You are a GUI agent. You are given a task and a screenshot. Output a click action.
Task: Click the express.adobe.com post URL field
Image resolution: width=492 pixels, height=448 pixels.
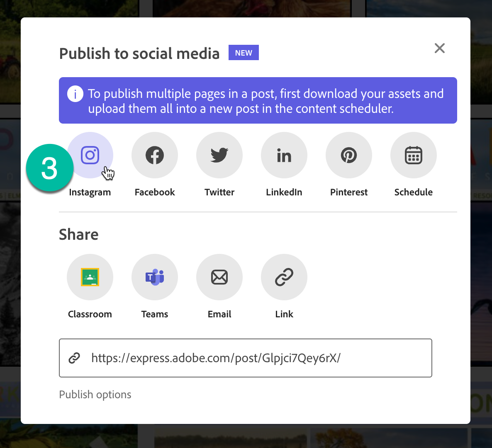(245, 358)
